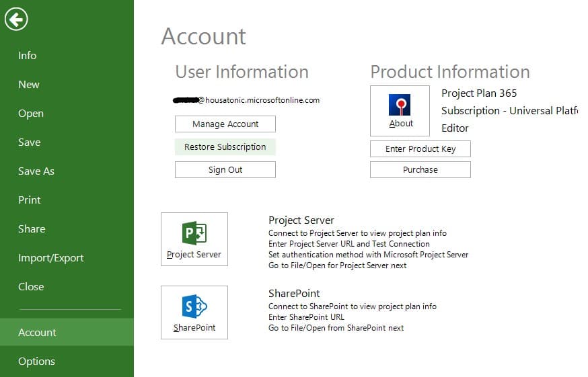Click the Project Server icon tile
Viewport: 588px width, 377px height.
pyautogui.click(x=194, y=239)
